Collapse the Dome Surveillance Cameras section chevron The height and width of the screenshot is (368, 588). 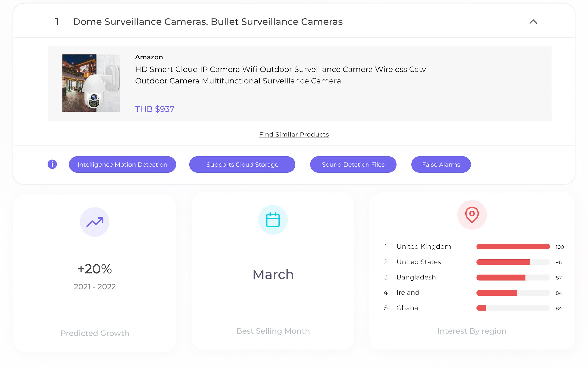(x=533, y=22)
